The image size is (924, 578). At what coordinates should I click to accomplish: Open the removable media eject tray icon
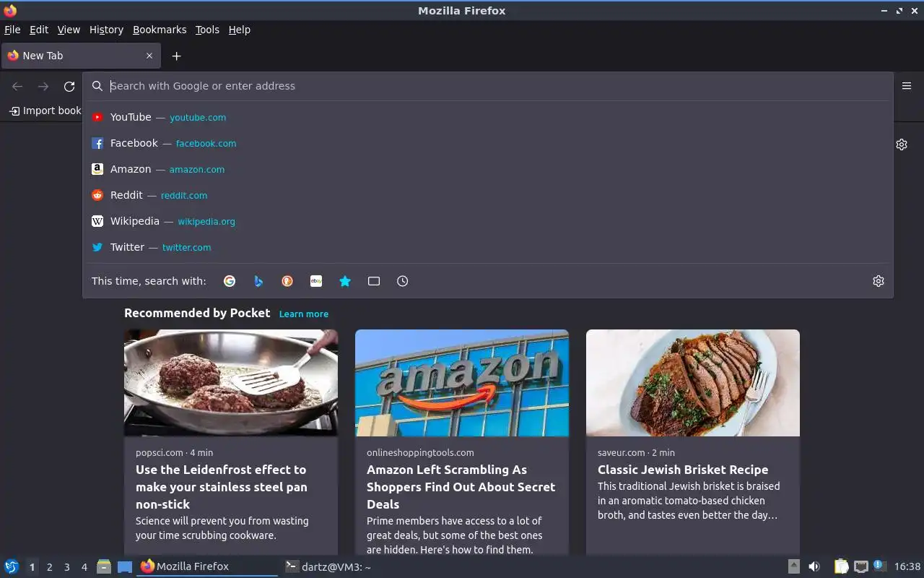[793, 566]
